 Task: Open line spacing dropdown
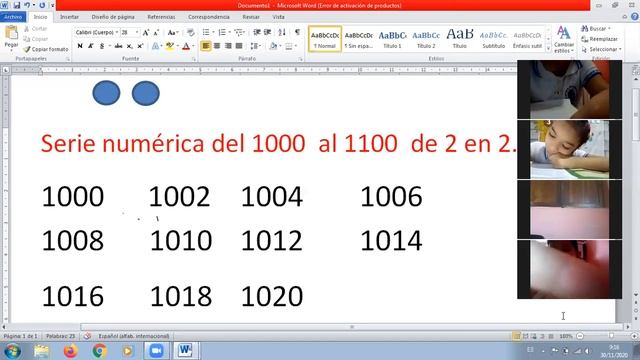pyautogui.click(x=255, y=46)
